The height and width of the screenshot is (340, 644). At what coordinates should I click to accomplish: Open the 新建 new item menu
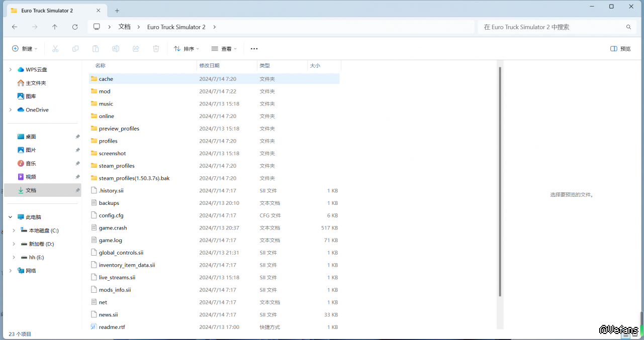pos(25,49)
